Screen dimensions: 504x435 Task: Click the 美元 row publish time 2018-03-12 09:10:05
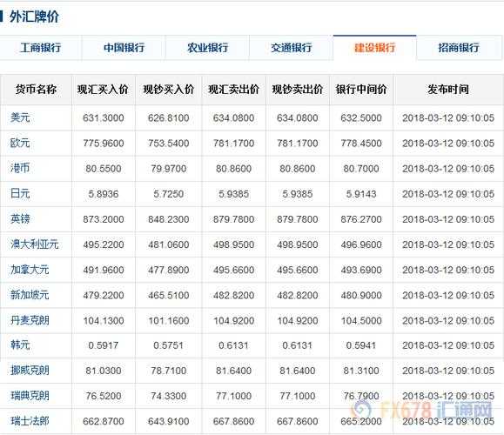[448, 118]
